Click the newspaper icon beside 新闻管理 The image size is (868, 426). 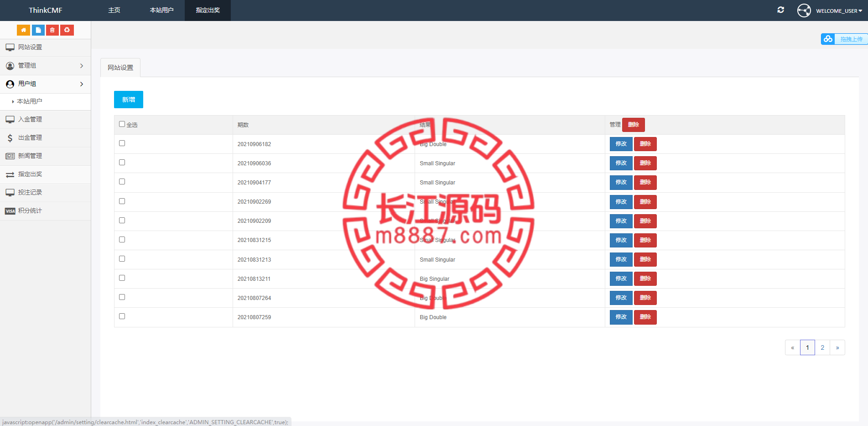coord(10,156)
